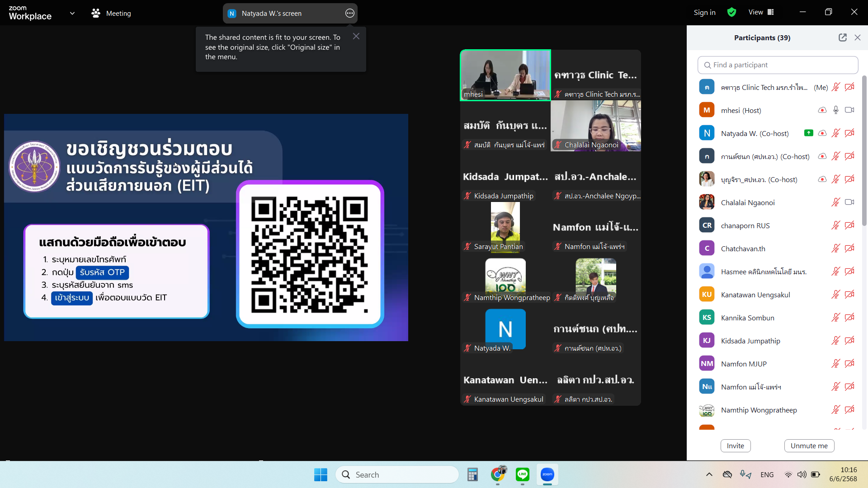
Task: Click the QR code in shared slide
Action: [310, 254]
